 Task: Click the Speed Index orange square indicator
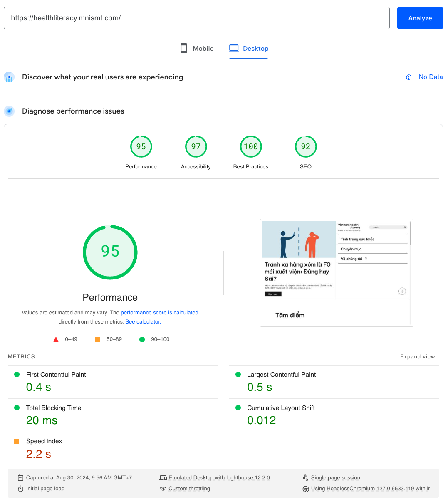17,441
